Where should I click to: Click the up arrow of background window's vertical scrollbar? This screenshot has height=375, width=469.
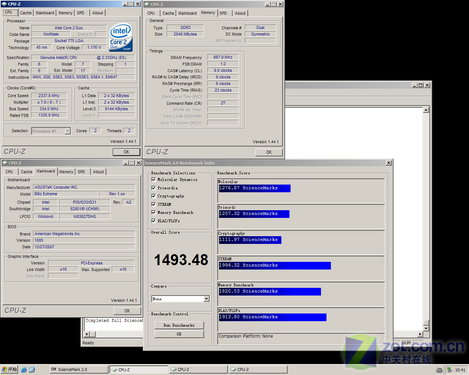pyautogui.click(x=426, y=110)
